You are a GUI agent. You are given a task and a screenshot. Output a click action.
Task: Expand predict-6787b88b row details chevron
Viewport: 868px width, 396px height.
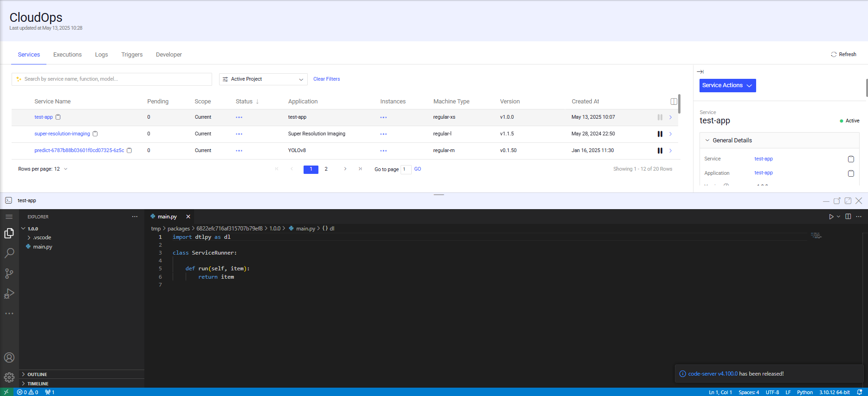pyautogui.click(x=670, y=151)
